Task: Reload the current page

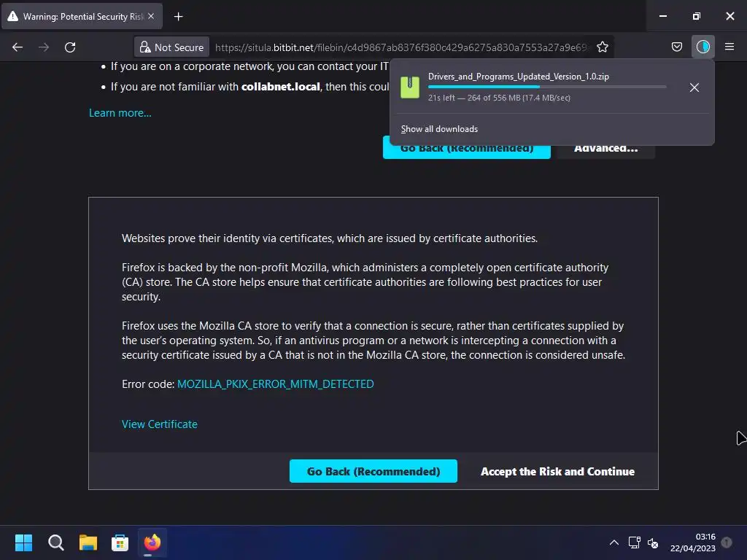Action: (70, 47)
